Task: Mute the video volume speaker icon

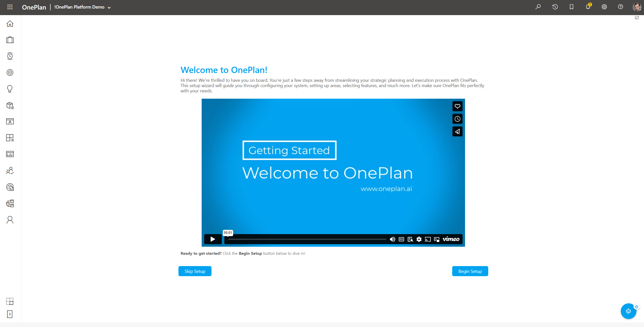Action: click(392, 239)
